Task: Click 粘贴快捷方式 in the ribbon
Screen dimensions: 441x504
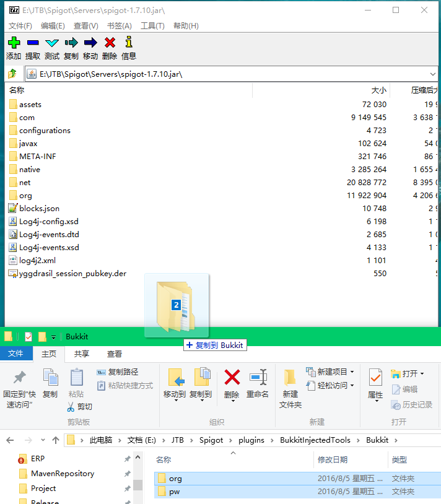Action: (x=125, y=385)
